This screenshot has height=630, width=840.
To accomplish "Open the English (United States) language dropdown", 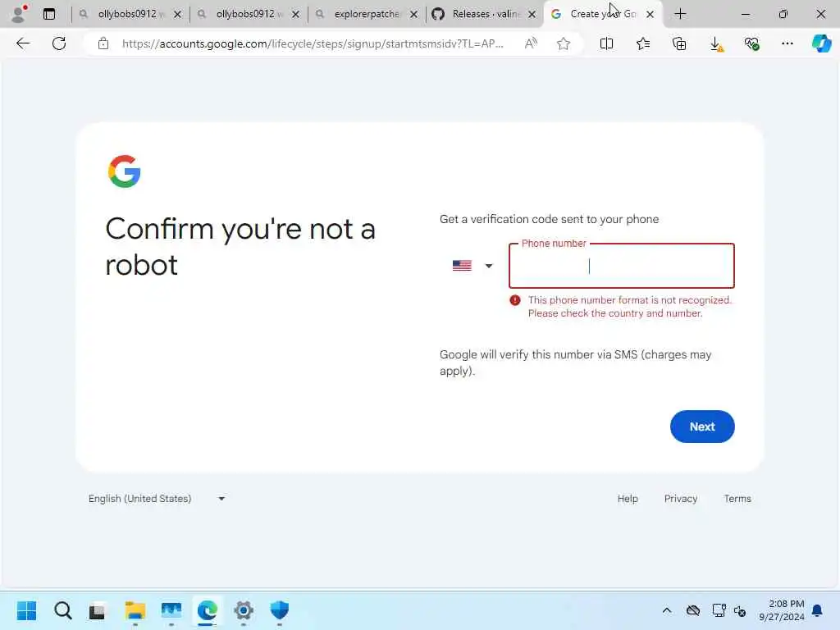I will click(x=157, y=499).
